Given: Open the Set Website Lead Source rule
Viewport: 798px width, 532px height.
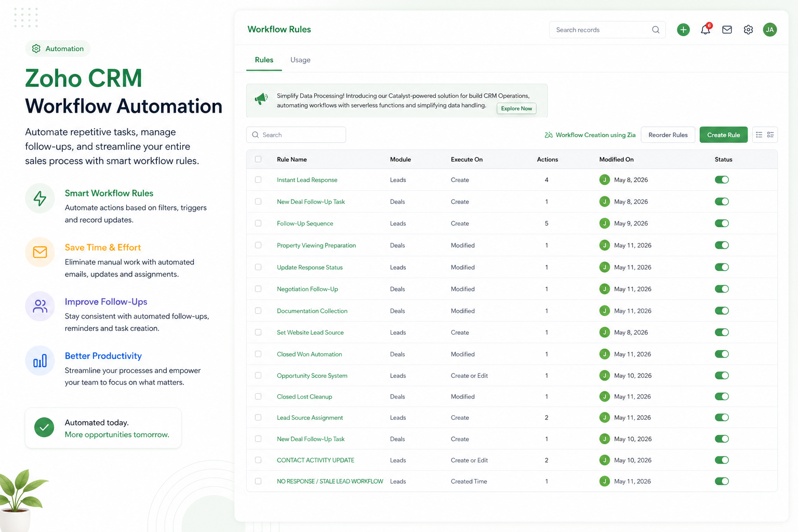Looking at the screenshot, I should pos(310,332).
